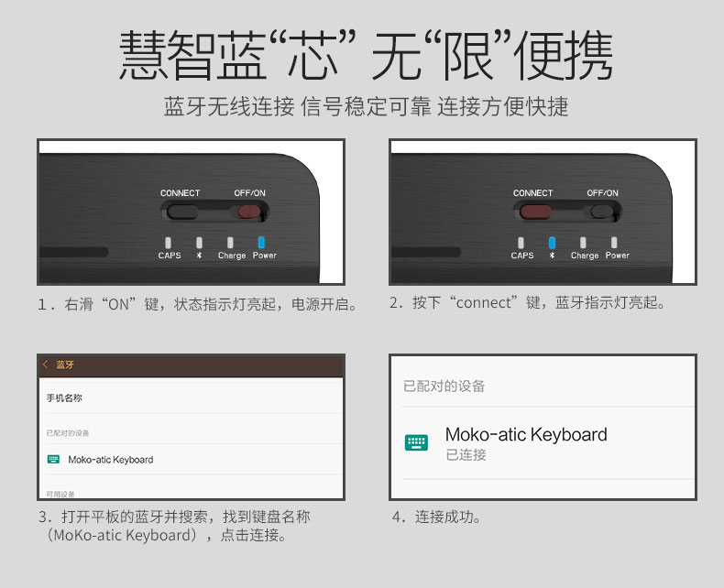Screen dimensions: 724x588
Task: Click the red CONNECT button in step 2 image
Action: tap(535, 212)
